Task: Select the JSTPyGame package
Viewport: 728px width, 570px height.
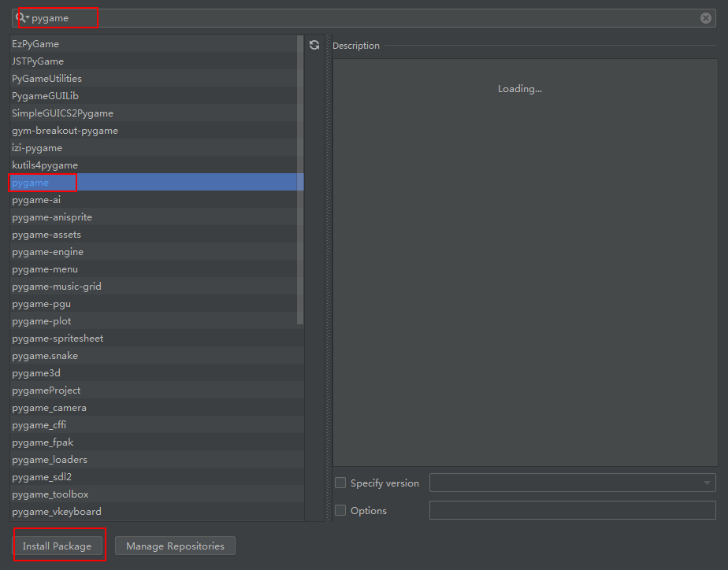Action: click(x=157, y=61)
